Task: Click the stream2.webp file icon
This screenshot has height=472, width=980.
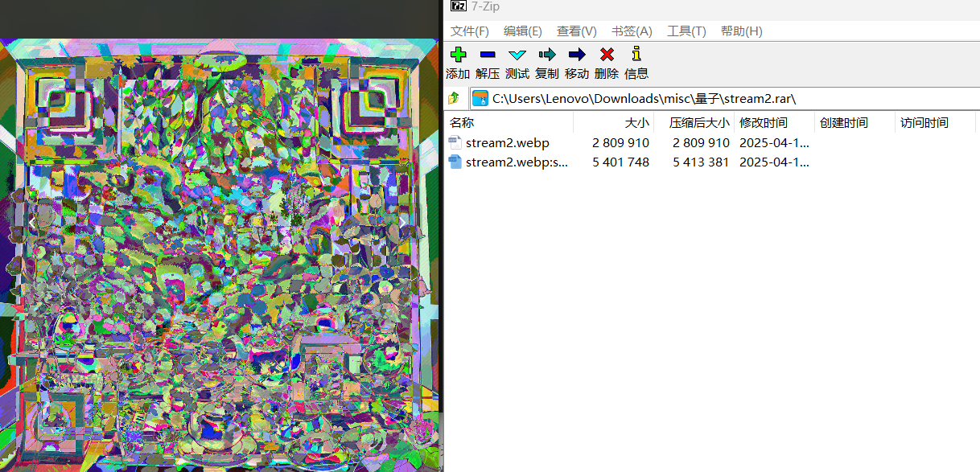Action: pos(455,143)
